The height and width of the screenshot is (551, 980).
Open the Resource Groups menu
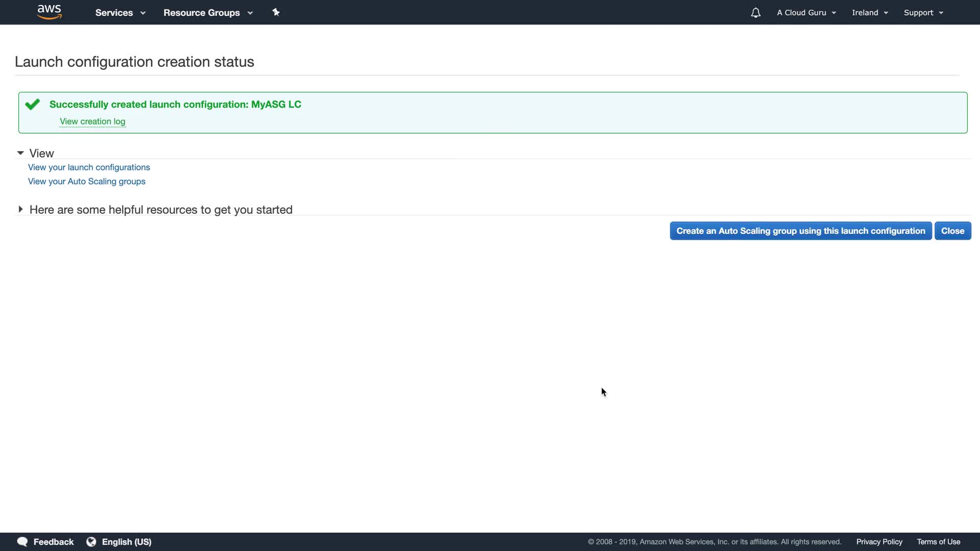click(x=208, y=13)
